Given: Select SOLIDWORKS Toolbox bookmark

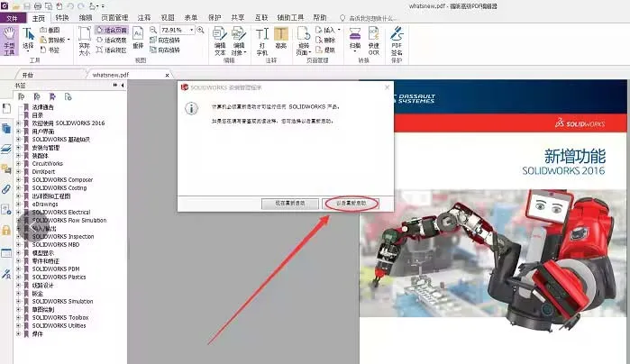Looking at the screenshot, I should (60, 317).
